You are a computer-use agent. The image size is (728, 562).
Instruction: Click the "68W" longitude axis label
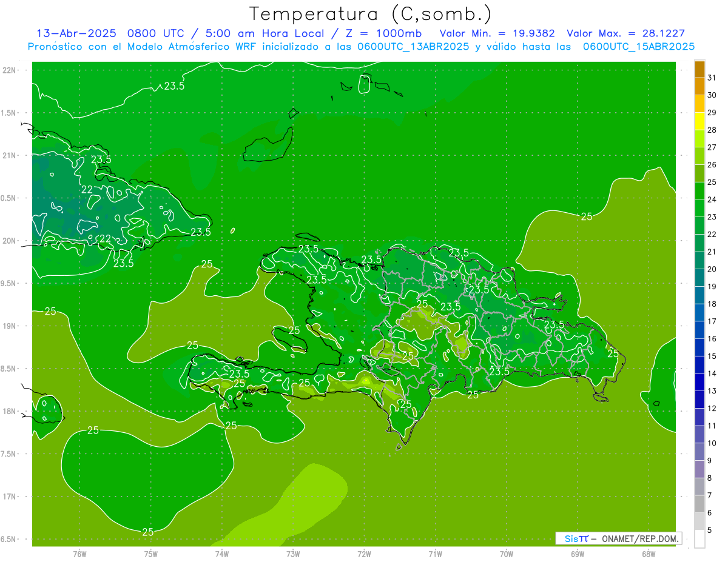click(x=649, y=554)
